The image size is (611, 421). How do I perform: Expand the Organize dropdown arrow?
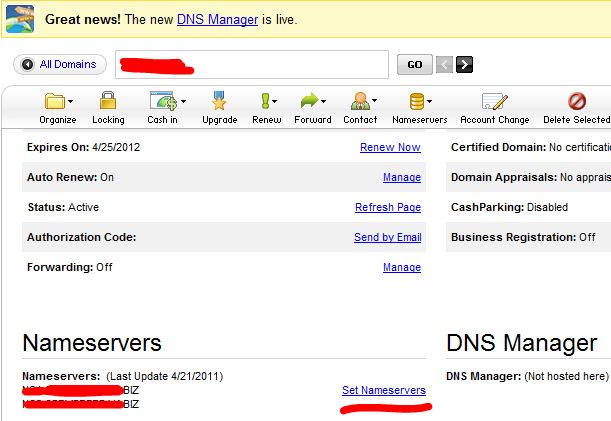pos(71,101)
